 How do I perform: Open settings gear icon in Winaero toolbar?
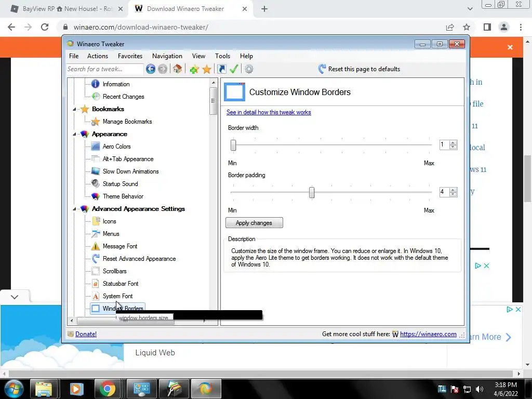(249, 69)
